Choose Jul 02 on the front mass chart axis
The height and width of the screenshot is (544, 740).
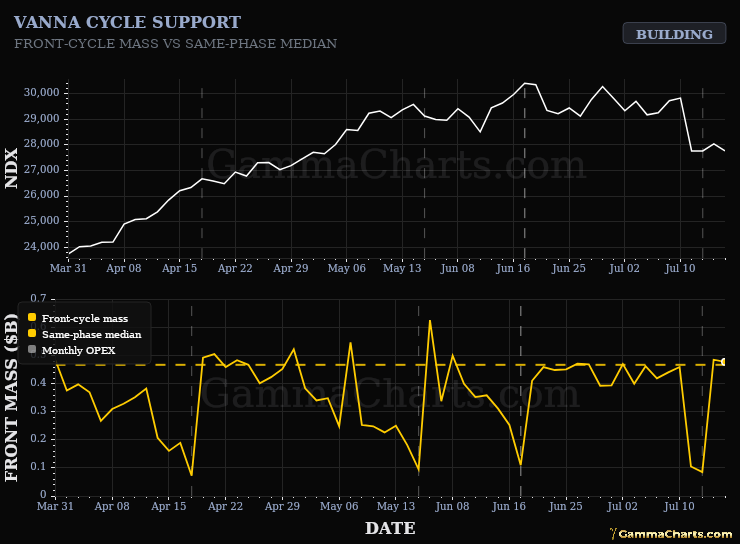coord(622,506)
